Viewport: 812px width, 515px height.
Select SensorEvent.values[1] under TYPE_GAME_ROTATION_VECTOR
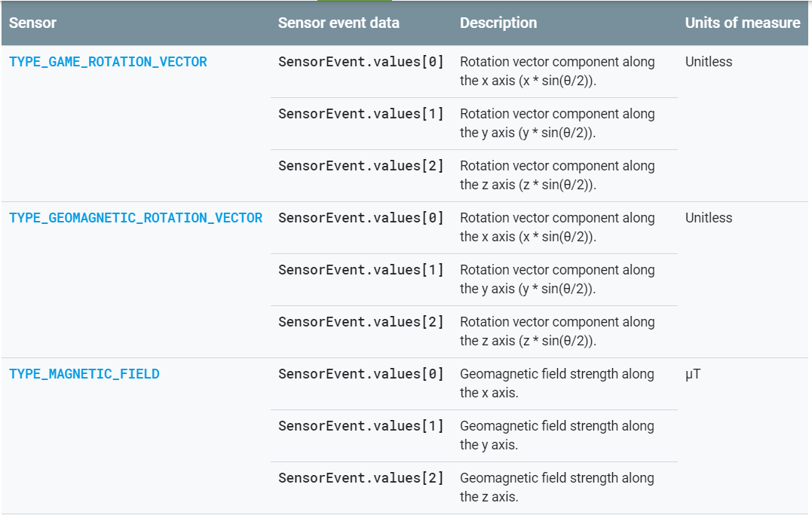click(360, 114)
